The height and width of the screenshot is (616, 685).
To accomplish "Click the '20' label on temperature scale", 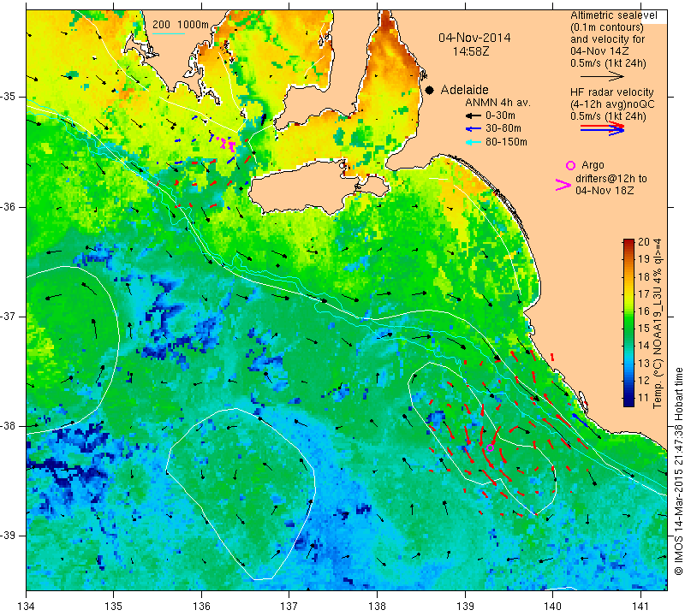I will [644, 242].
